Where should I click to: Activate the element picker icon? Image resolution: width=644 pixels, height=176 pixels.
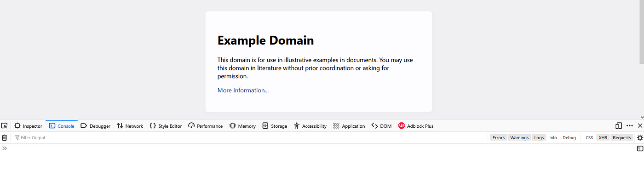click(x=4, y=126)
